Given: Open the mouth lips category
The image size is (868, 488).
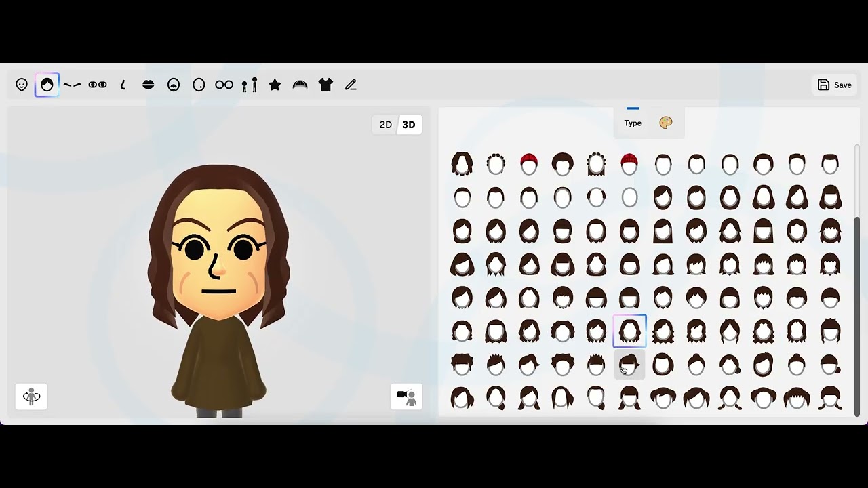Looking at the screenshot, I should pyautogui.click(x=149, y=85).
